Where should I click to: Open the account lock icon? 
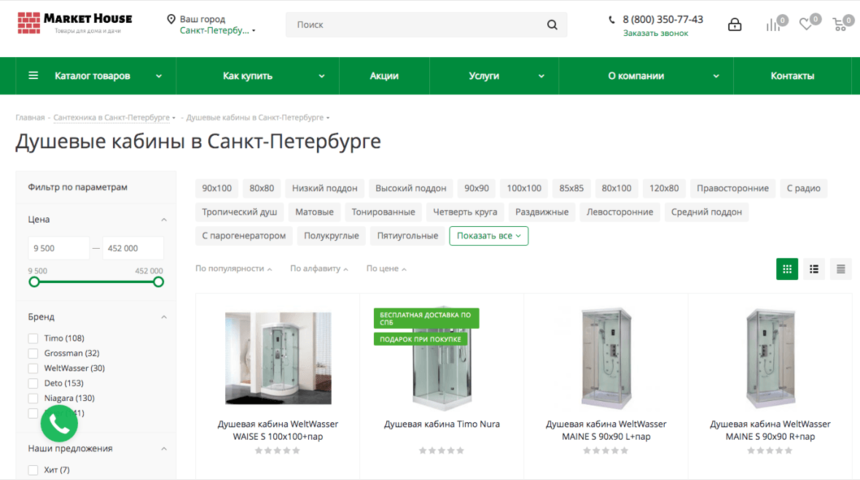[734, 25]
